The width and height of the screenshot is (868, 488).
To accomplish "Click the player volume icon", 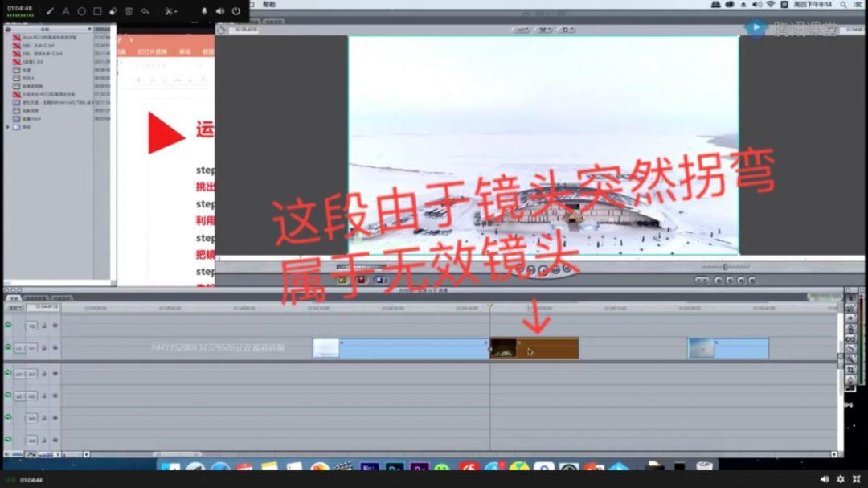I will click(x=825, y=479).
